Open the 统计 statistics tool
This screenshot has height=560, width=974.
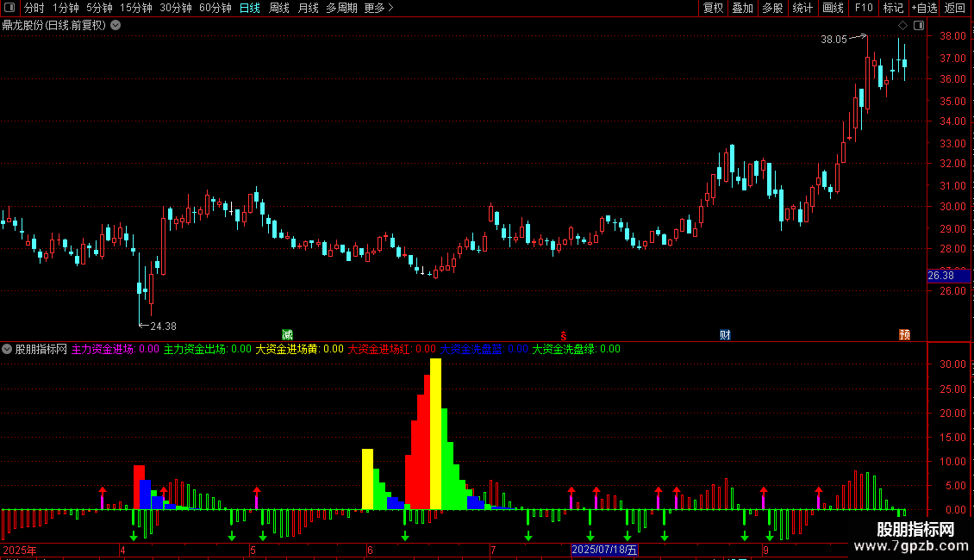[x=802, y=8]
